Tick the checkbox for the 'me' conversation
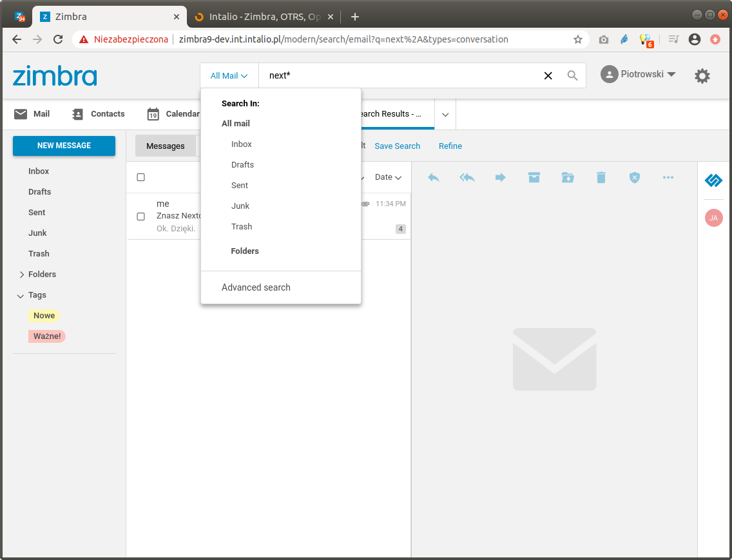The height and width of the screenshot is (560, 732). tap(141, 217)
